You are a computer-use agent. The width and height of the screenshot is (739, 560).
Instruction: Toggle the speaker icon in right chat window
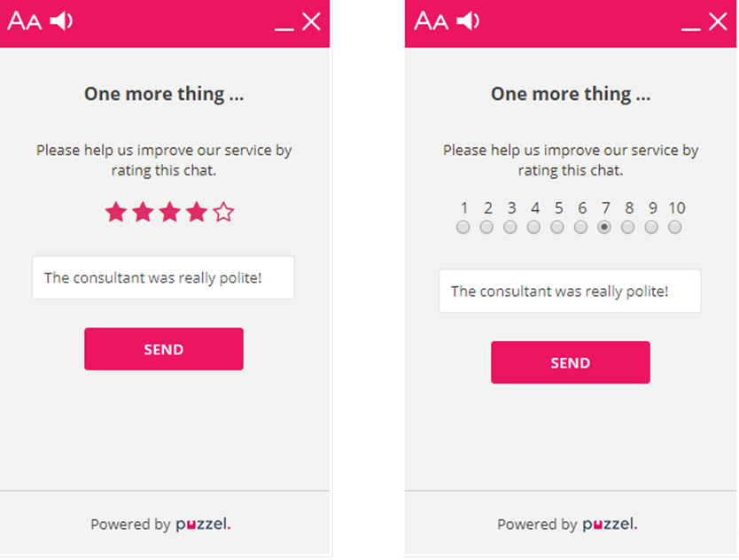coord(469,20)
